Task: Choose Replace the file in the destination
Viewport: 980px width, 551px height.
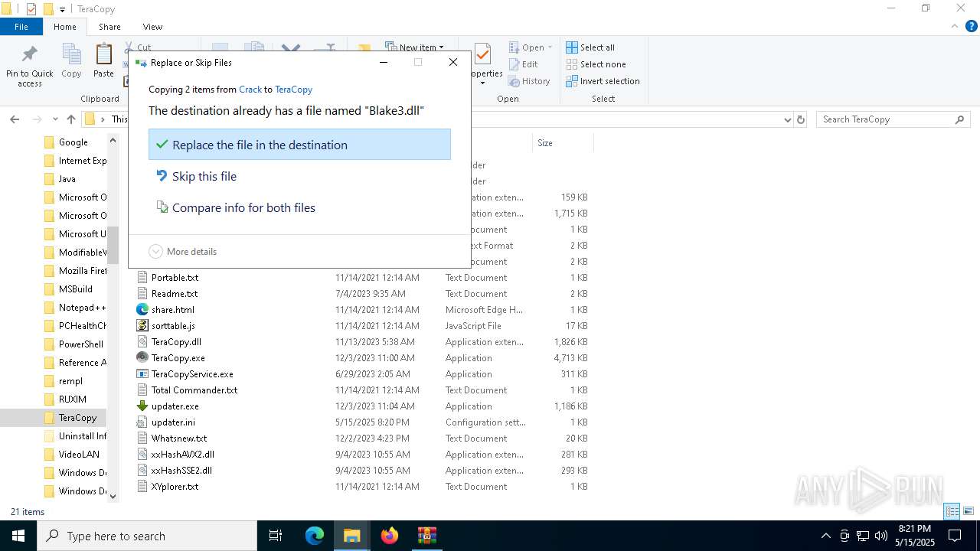Action: pos(299,145)
